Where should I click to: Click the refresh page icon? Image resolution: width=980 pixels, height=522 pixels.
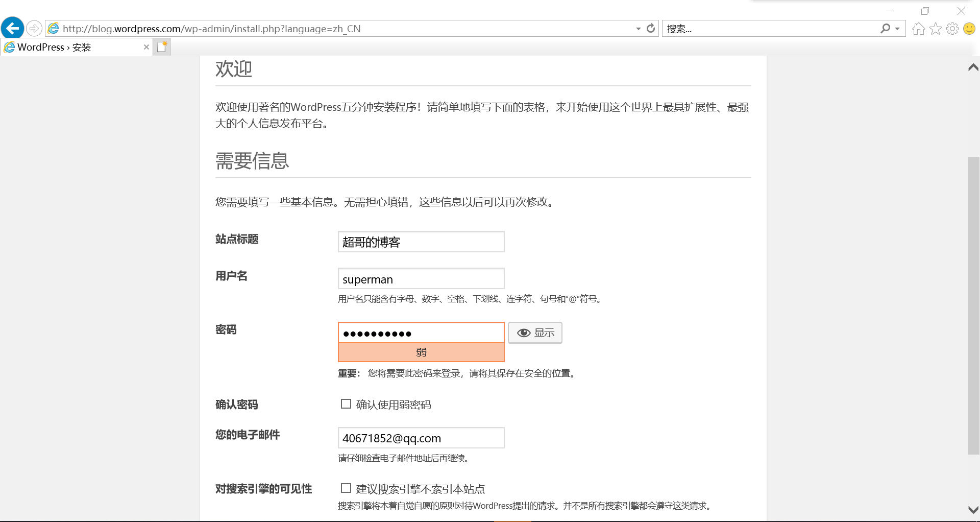[x=651, y=29]
